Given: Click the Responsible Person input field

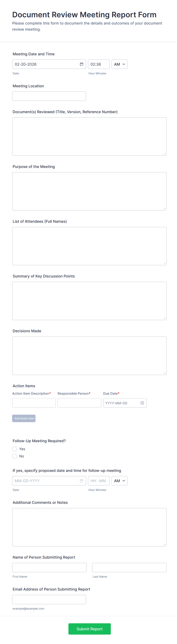Looking at the screenshot, I should pos(79,403).
